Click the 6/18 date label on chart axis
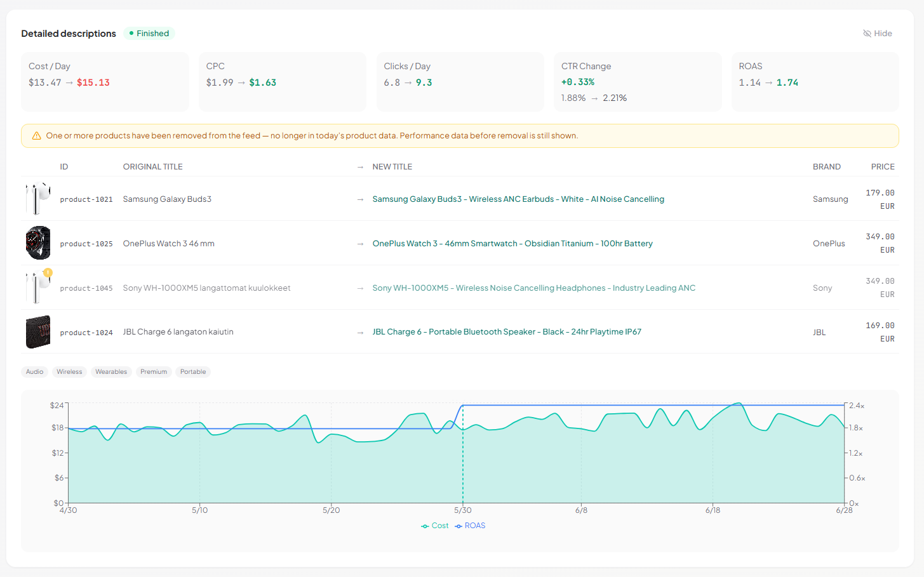Screen dimensions: 924x577 [713, 510]
